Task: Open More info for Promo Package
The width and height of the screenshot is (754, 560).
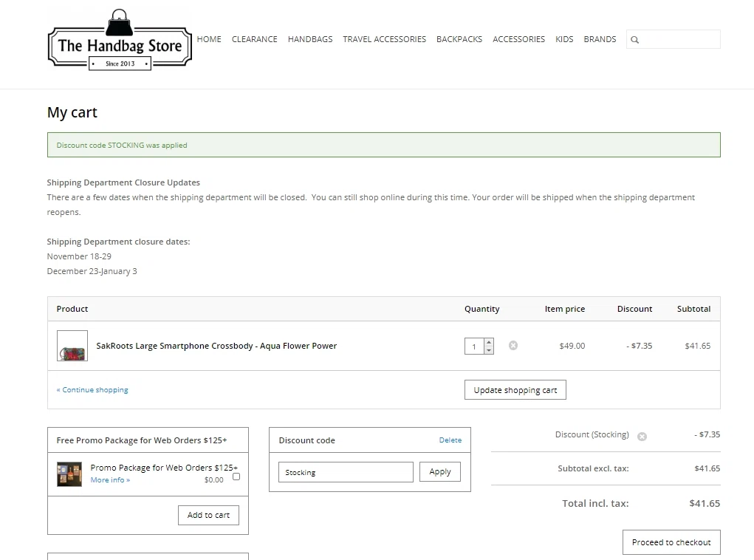Action: click(x=110, y=479)
